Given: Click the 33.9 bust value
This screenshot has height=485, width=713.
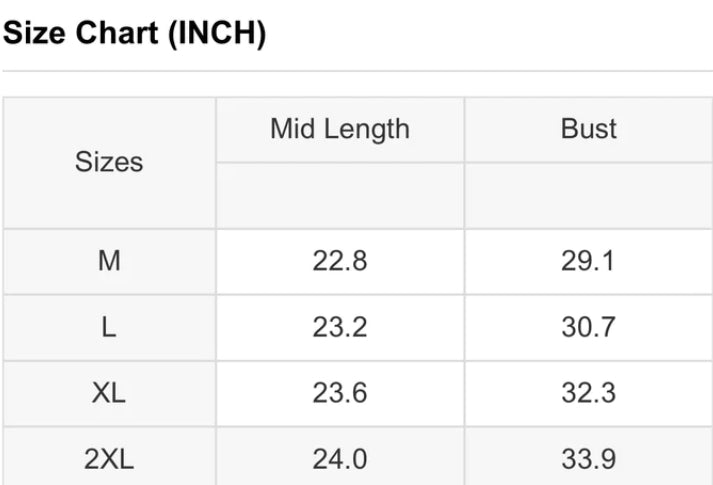Looking at the screenshot, I should (589, 458).
